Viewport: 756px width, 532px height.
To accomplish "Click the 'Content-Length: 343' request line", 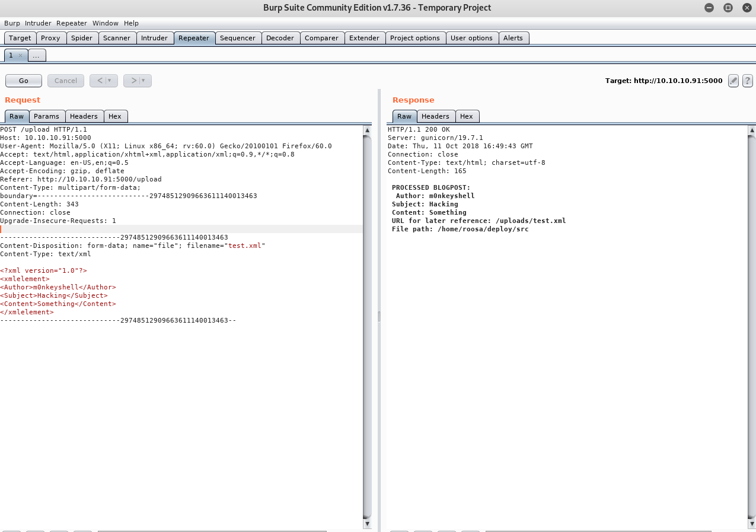I will pos(40,204).
